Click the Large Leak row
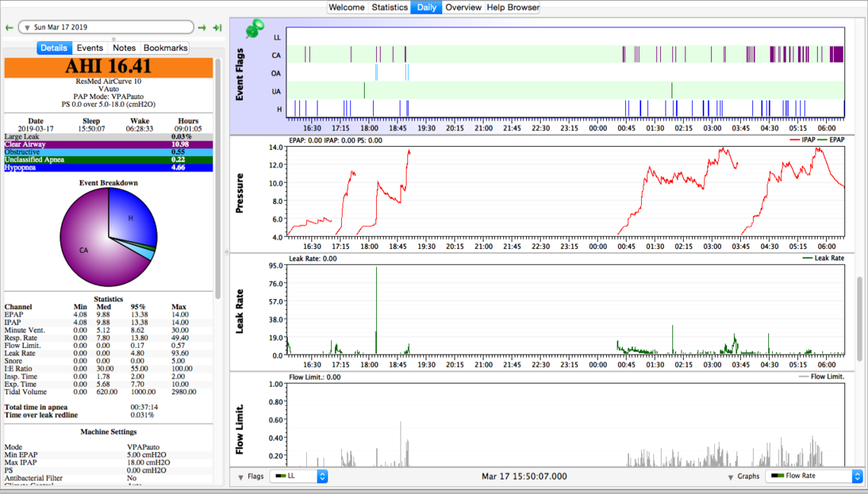 [108, 137]
